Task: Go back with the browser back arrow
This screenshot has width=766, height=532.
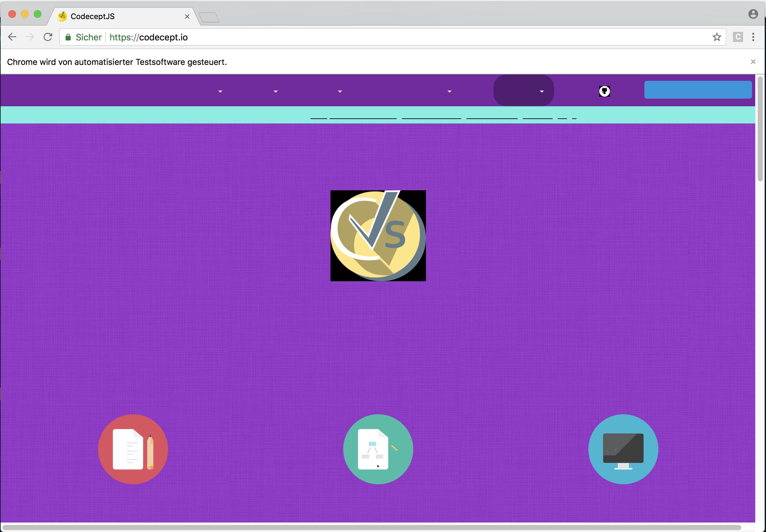Action: [x=12, y=37]
